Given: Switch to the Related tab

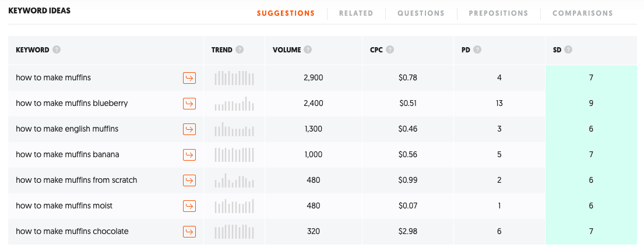Looking at the screenshot, I should pos(356,13).
